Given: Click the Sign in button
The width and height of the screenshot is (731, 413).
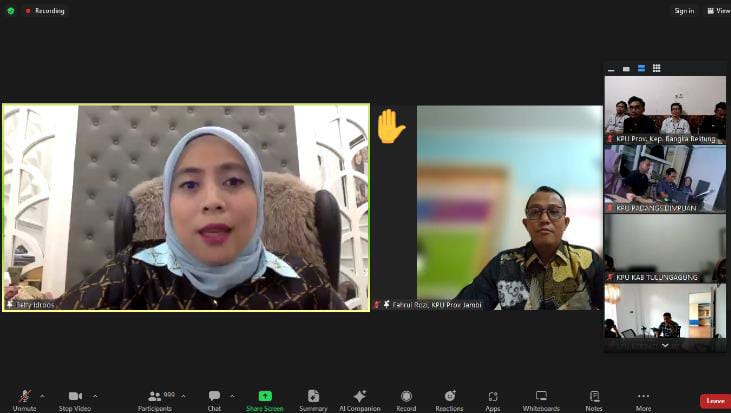Looking at the screenshot, I should click(684, 11).
